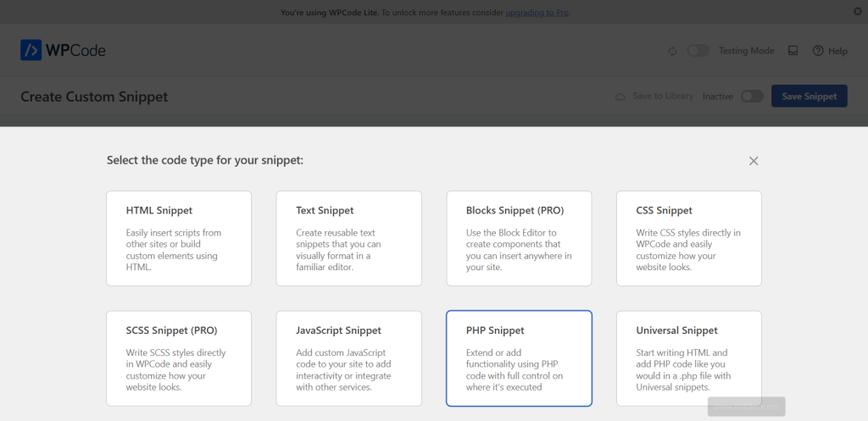
Task: Click 'You're using WPCode Lite' text
Action: [x=330, y=12]
